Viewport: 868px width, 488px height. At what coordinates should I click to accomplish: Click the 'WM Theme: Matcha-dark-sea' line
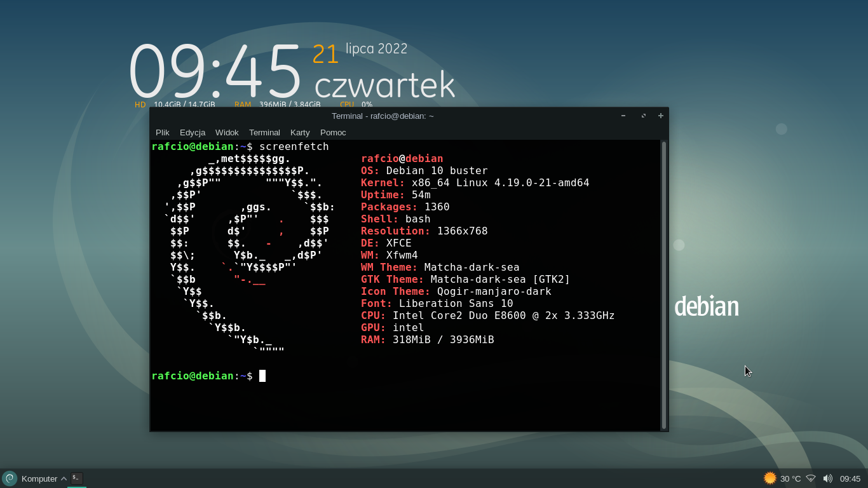tap(440, 267)
